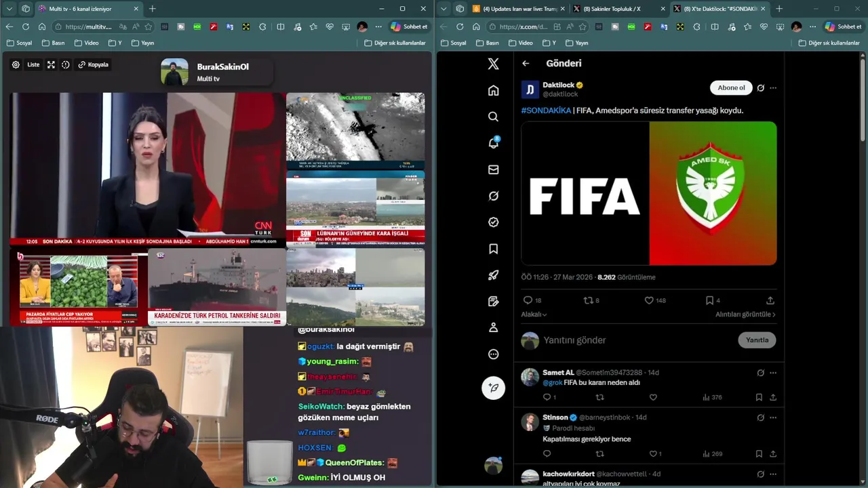Click the Abone ol button

point(731,87)
